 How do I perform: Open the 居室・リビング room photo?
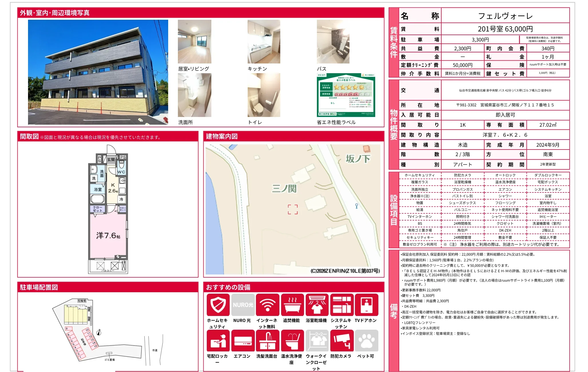194,41
